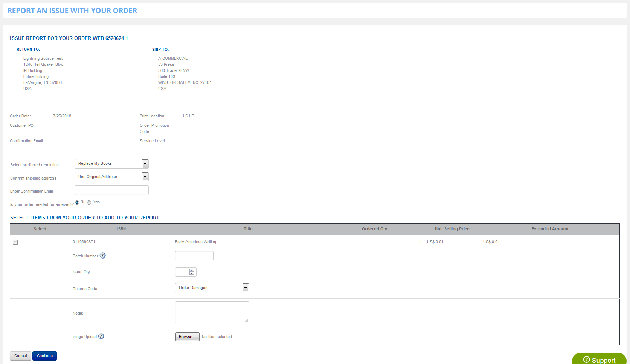Click the Image Upload help icon
630x364 pixels.
(x=101, y=336)
